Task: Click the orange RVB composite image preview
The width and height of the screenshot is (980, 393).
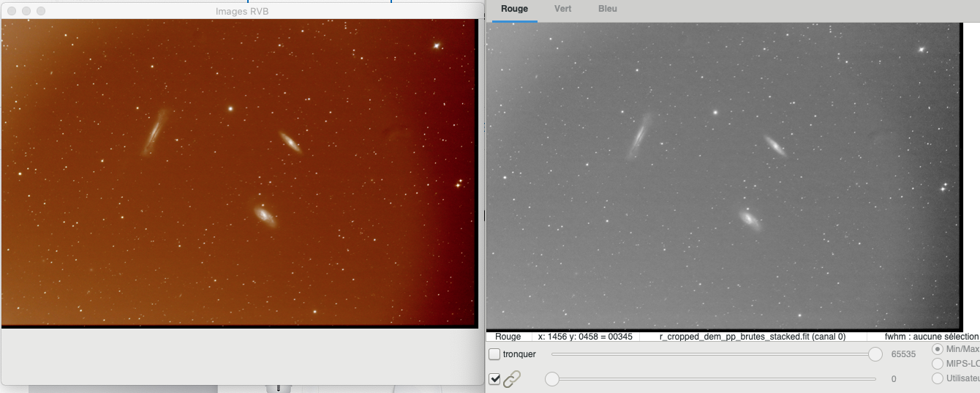Action: pos(239,173)
